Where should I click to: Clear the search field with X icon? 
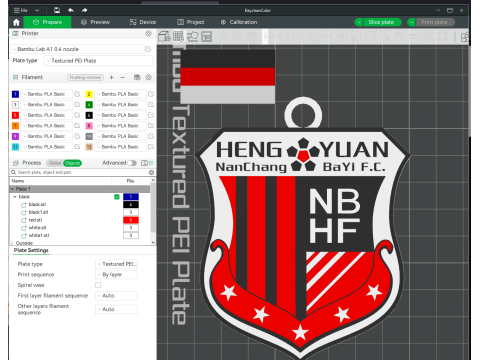(x=151, y=172)
